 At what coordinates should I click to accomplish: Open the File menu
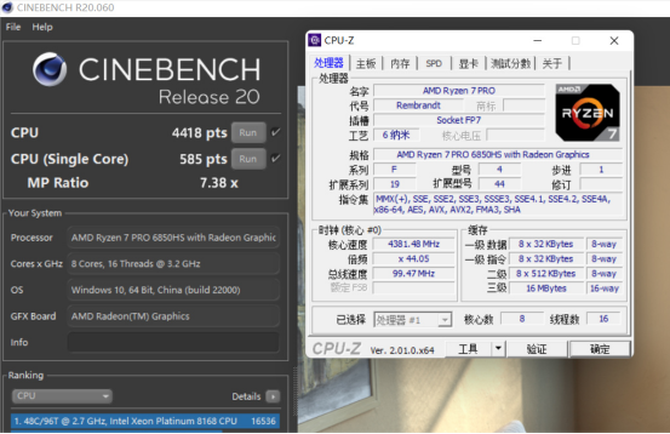[x=13, y=27]
